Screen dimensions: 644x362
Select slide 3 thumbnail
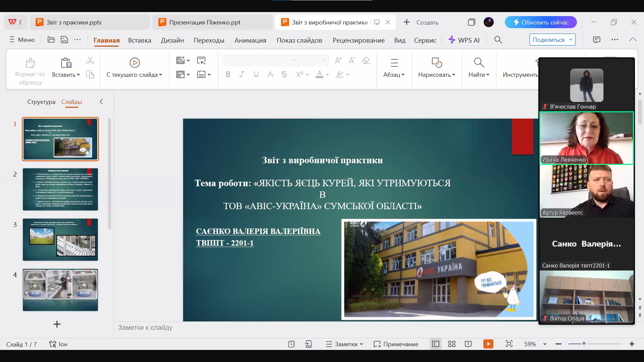click(x=60, y=239)
